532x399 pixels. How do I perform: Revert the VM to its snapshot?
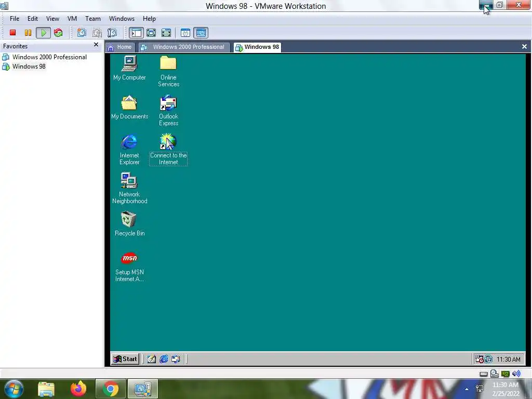97,33
